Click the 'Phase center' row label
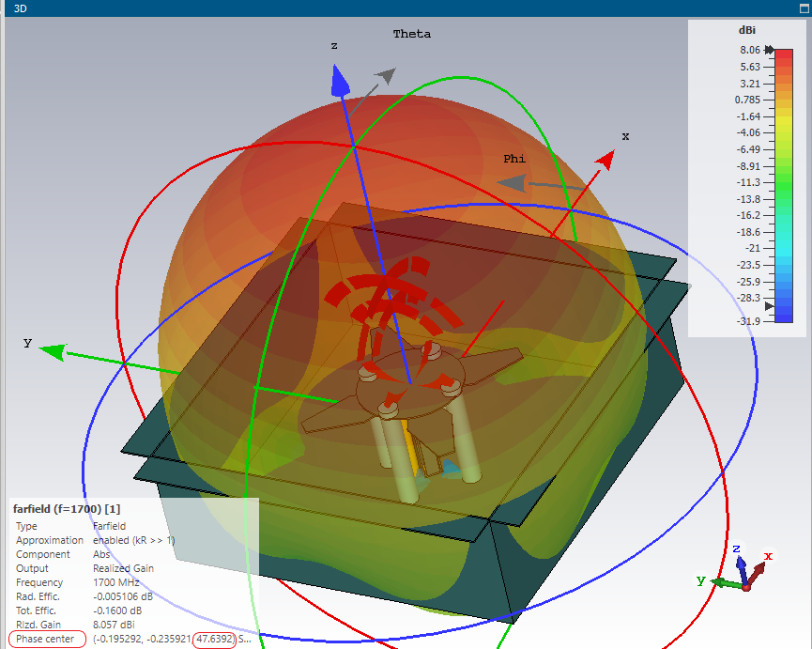 (x=45, y=639)
